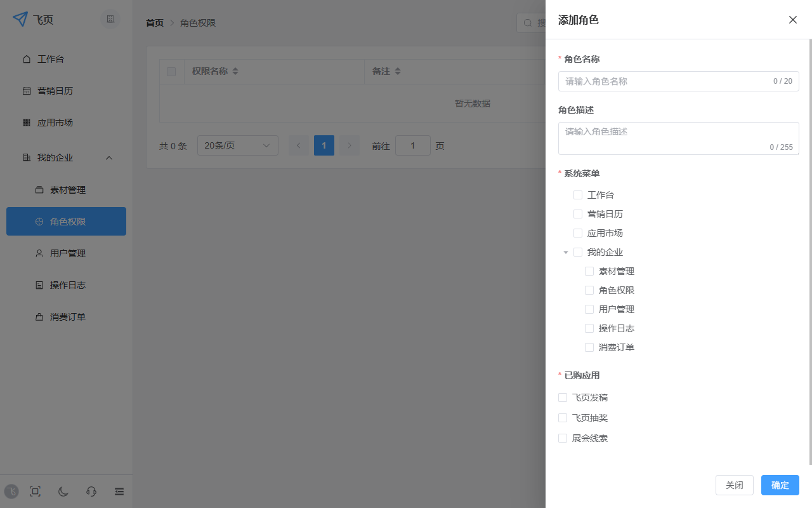812x508 pixels.
Task: Select all rows via header checkbox
Action: [x=171, y=71]
